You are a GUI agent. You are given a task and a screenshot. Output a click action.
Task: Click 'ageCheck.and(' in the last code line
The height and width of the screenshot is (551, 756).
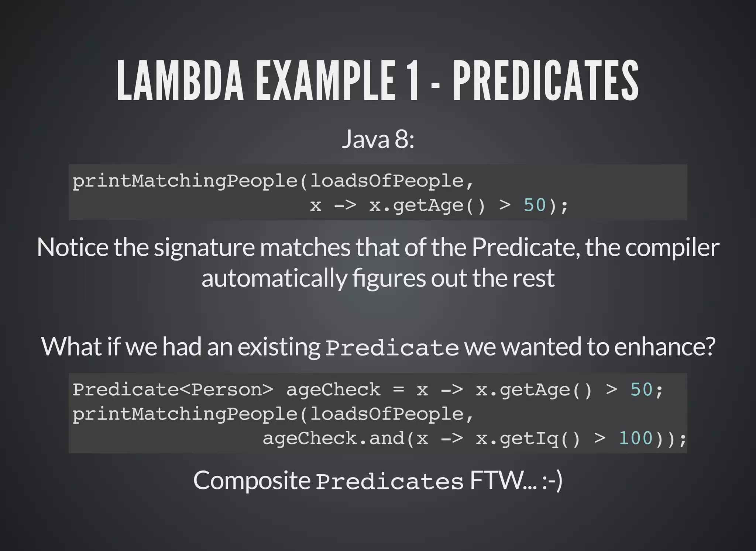pos(339,439)
